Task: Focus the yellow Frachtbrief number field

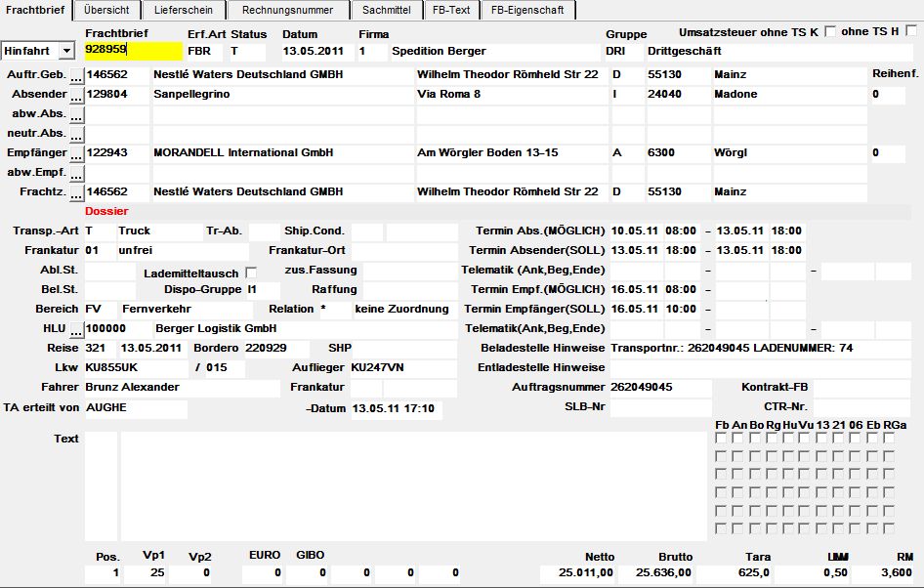Action: click(x=134, y=51)
